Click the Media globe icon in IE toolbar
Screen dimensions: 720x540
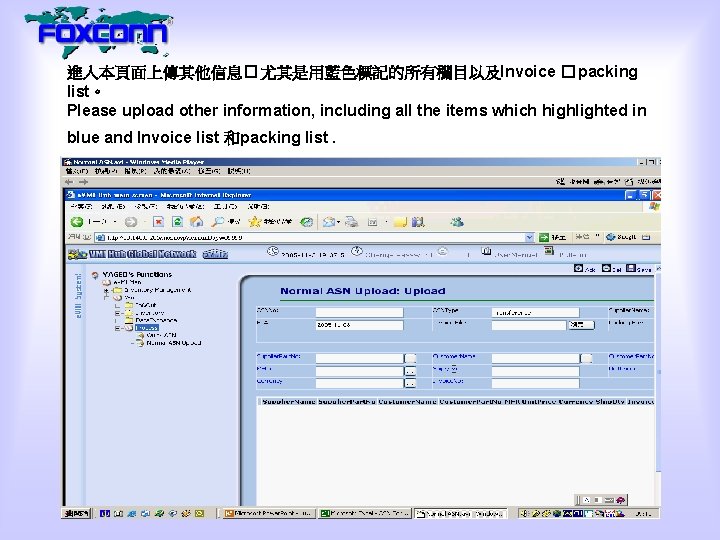click(306, 222)
